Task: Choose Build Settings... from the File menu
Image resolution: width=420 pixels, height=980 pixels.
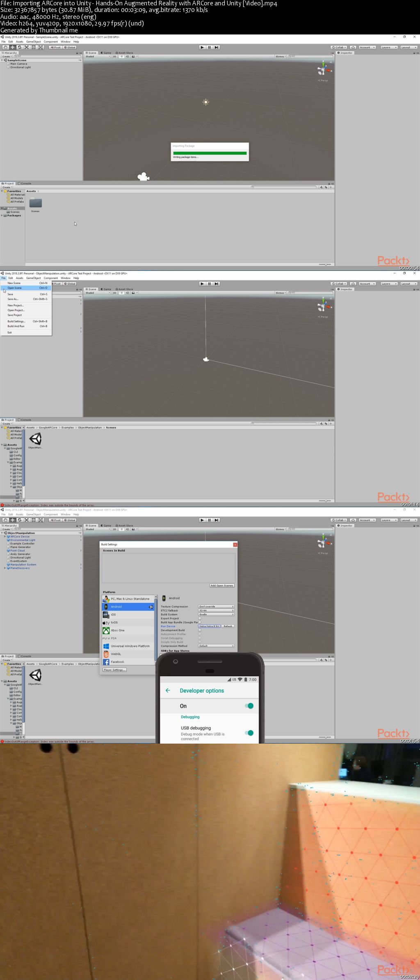Action: pos(26,321)
